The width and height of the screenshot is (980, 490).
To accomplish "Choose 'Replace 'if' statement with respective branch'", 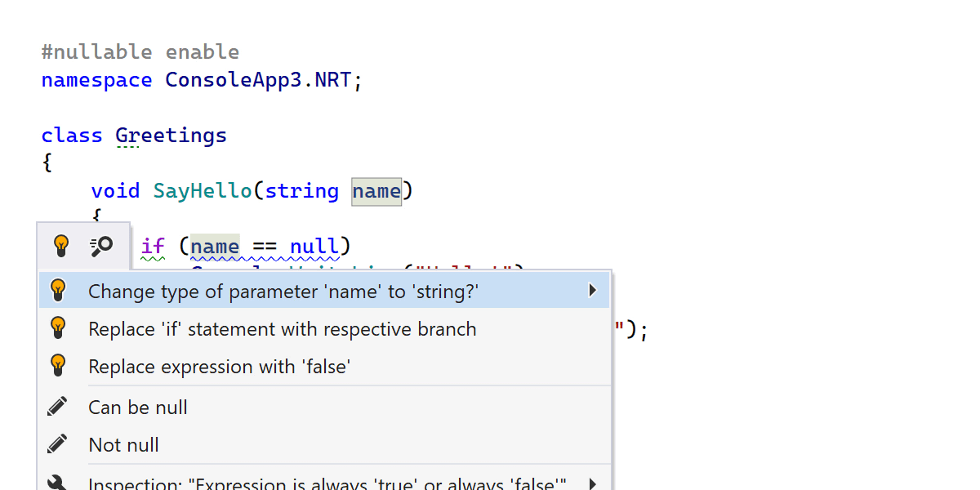I will (x=324, y=328).
